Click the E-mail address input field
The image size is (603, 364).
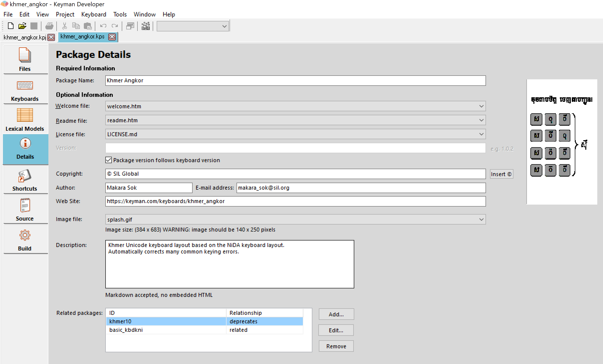[x=361, y=188]
